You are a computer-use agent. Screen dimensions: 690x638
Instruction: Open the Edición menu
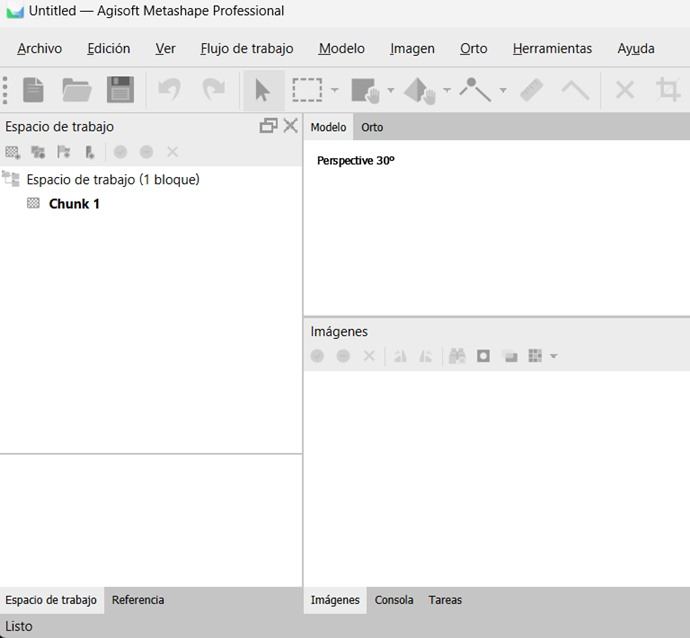pos(109,48)
